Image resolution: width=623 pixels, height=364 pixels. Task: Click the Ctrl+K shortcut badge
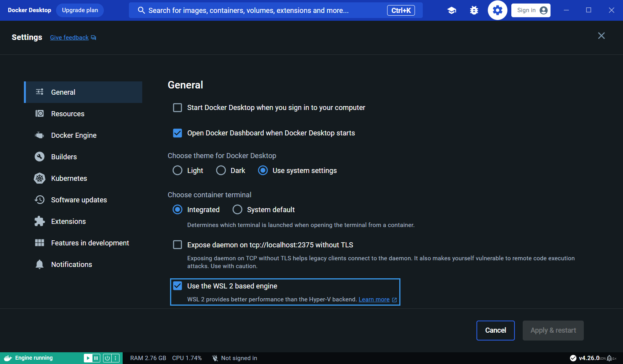401,10
